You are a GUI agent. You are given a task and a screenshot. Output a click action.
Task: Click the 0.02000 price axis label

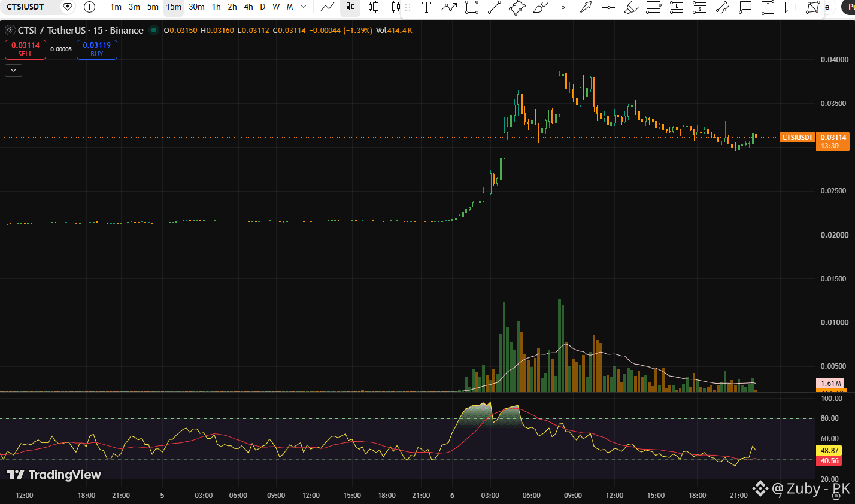point(834,235)
